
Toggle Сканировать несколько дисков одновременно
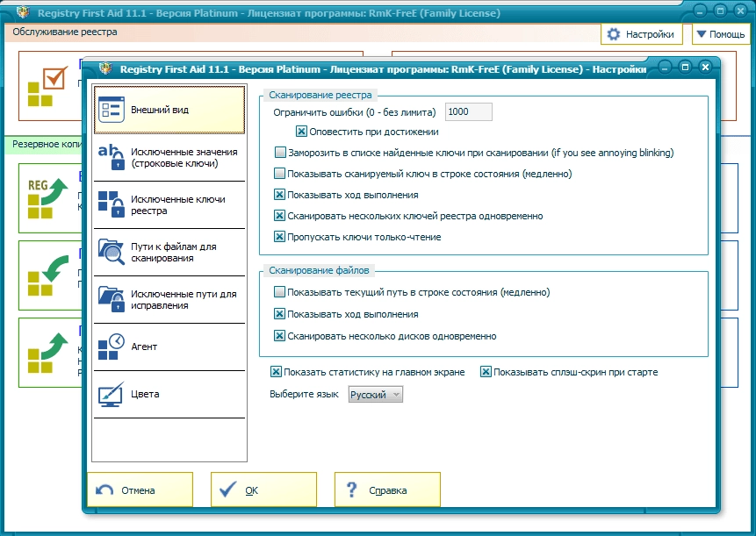(279, 336)
